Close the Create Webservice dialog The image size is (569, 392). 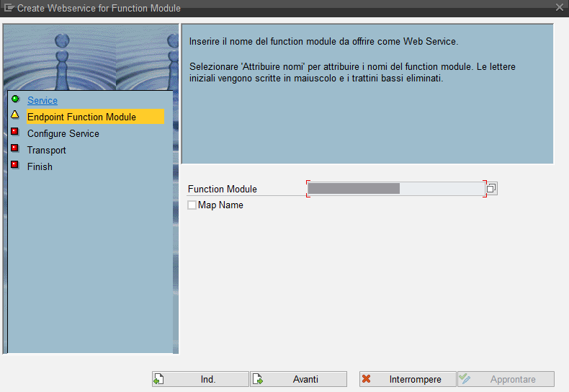[559, 8]
